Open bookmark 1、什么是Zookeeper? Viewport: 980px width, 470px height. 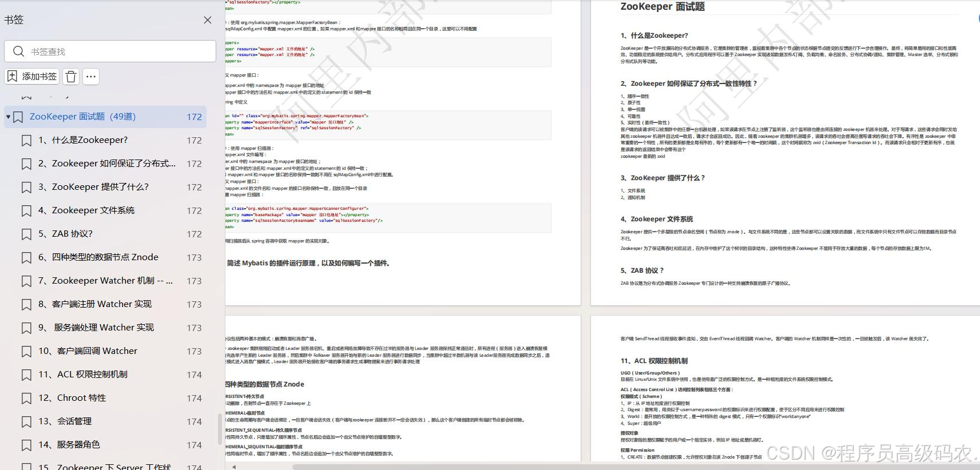[x=83, y=140]
